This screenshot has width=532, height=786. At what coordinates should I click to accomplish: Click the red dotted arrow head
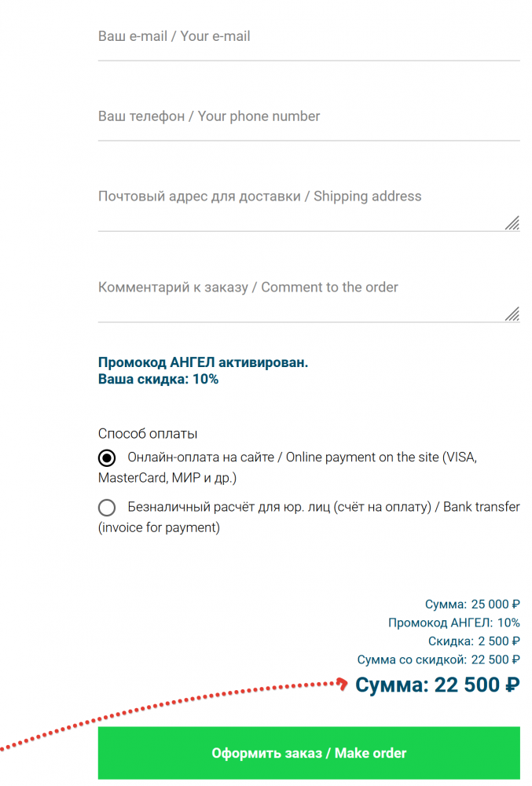[x=343, y=683]
